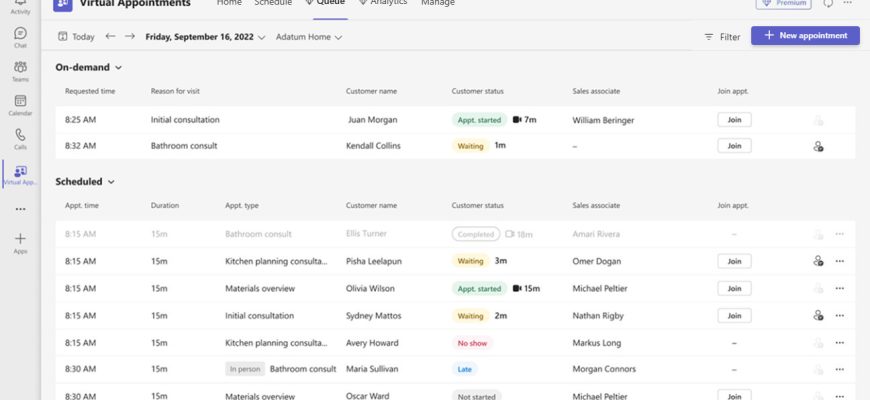Open the Filter options
This screenshot has height=400, width=870.
pos(722,37)
